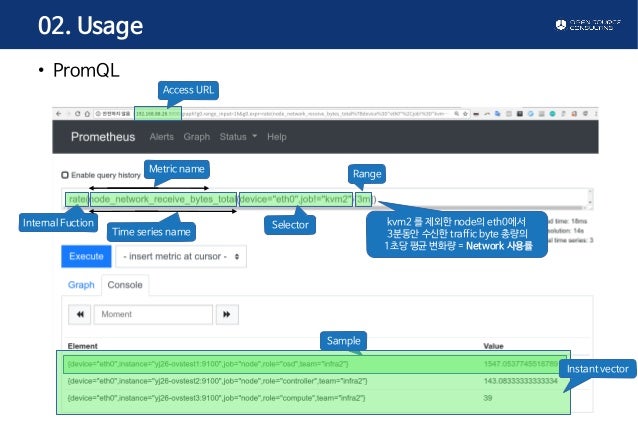Open the Alerts page
The width and height of the screenshot is (638, 442).
pyautogui.click(x=162, y=137)
